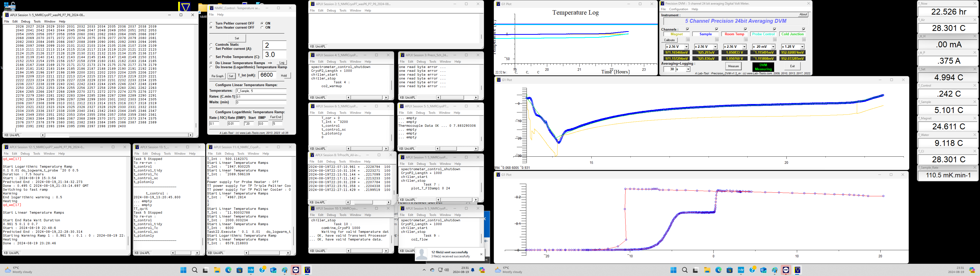The width and height of the screenshot is (980, 276).
Task: Click the APLX Session 1 title bar icon
Action: 6,15
